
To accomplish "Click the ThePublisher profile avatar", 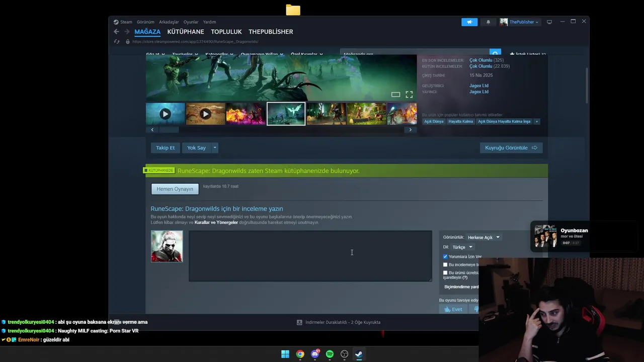I will click(x=504, y=22).
